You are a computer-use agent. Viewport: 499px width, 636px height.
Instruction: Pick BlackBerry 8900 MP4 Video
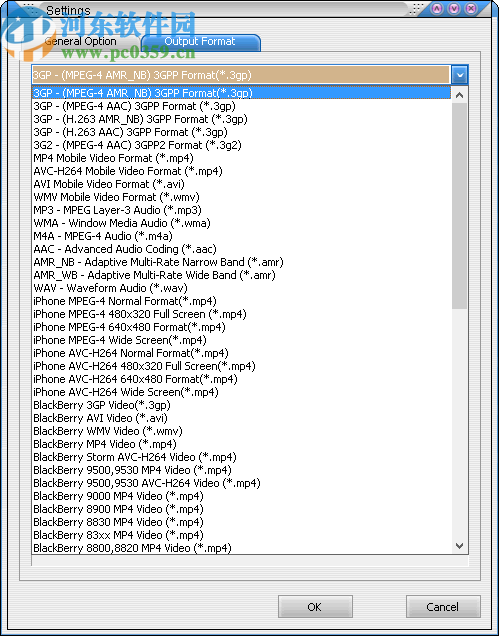pos(241,509)
